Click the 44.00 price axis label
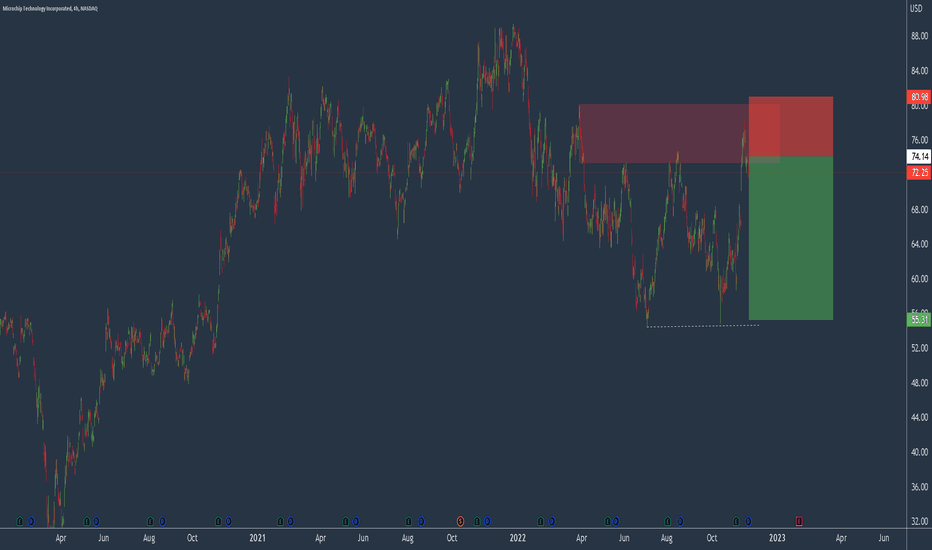The width and height of the screenshot is (932, 550). (x=919, y=417)
